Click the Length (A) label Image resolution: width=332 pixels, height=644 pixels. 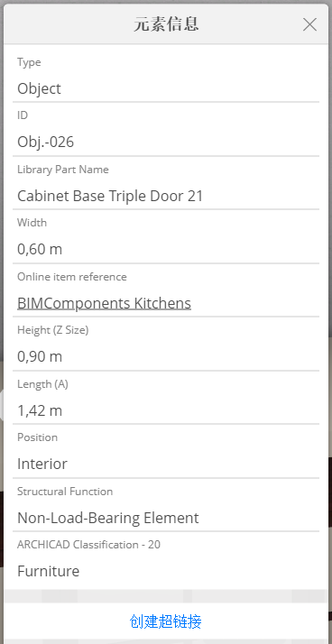click(x=42, y=384)
